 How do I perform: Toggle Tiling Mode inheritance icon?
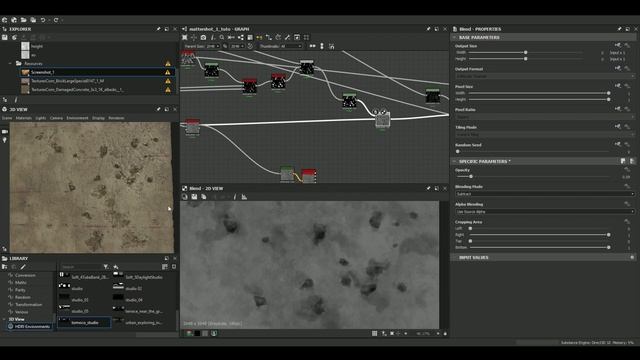pyautogui.click(x=618, y=127)
